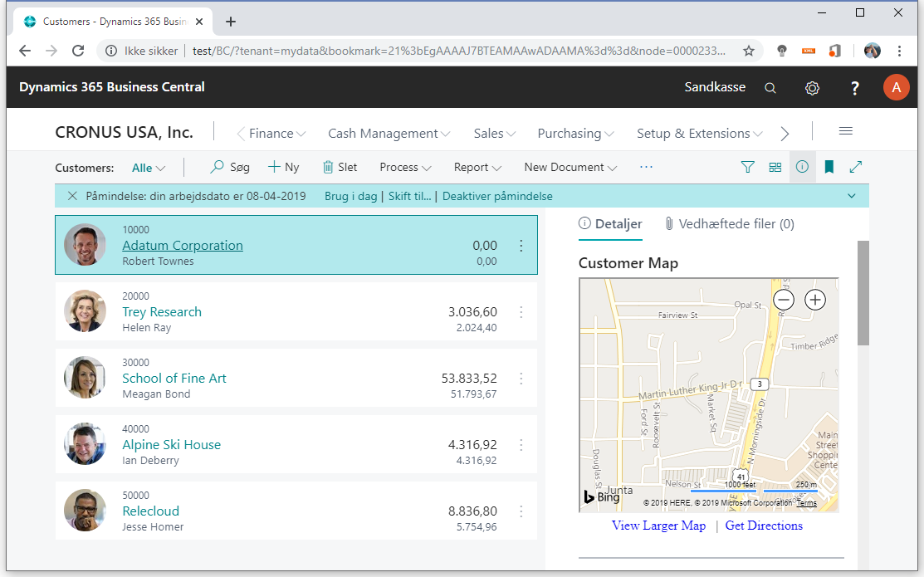Dismiss the work date reminder notification
The image size is (924, 577).
click(72, 196)
